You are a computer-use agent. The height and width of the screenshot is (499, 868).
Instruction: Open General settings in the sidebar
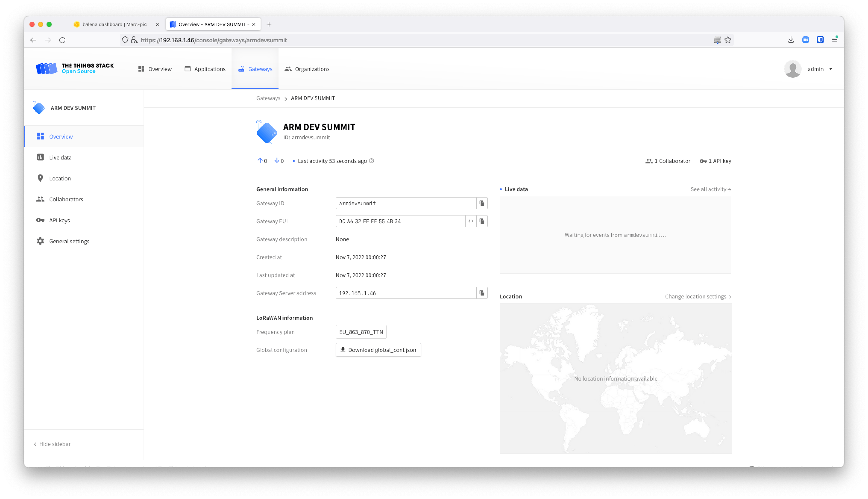pyautogui.click(x=84, y=241)
